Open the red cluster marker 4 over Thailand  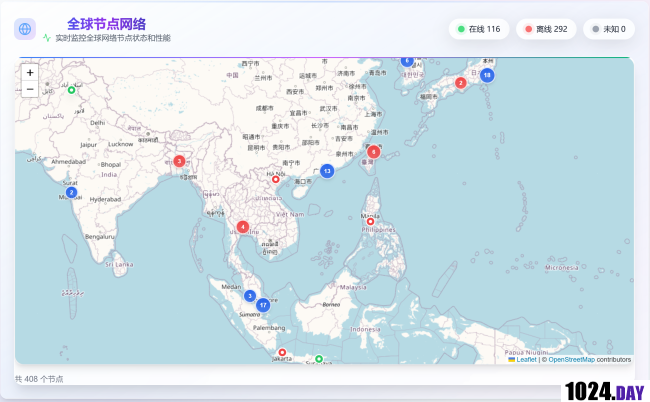click(x=243, y=227)
